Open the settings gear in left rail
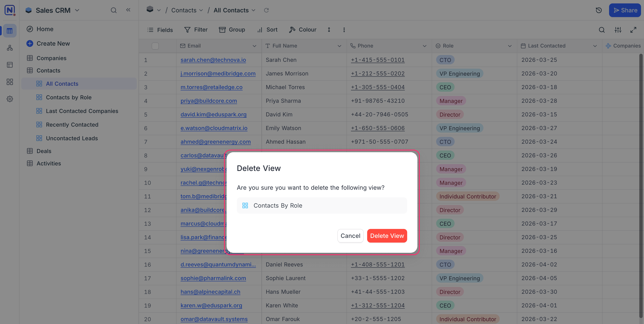Image resolution: width=644 pixels, height=324 pixels. (x=10, y=99)
